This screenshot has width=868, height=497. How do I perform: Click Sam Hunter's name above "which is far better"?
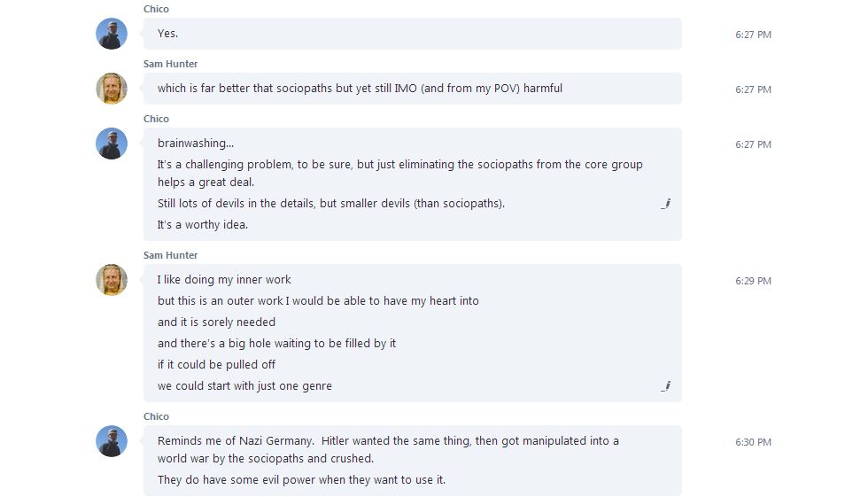pos(170,64)
